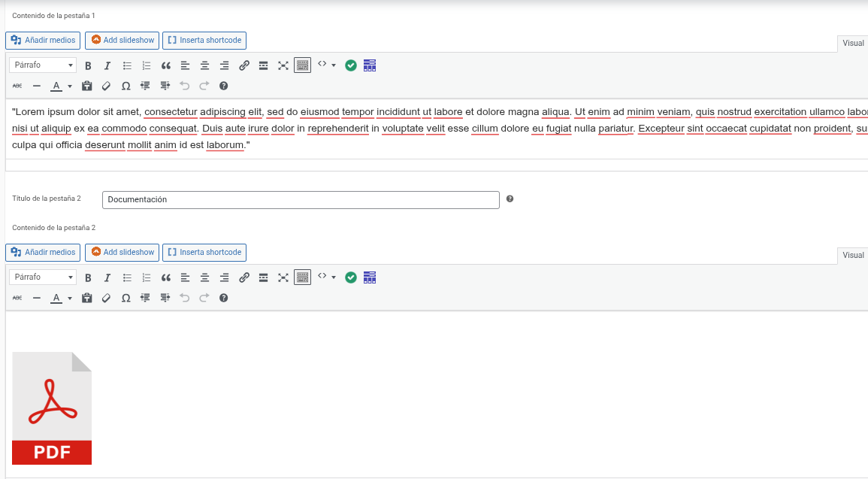Open special character picker with Omega icon

point(126,86)
